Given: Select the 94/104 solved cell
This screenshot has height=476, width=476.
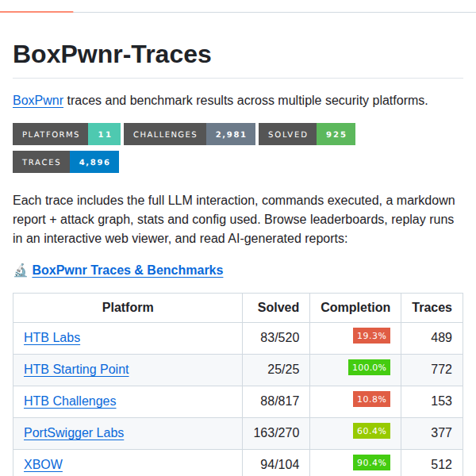Looking at the screenshot, I should (276, 463).
